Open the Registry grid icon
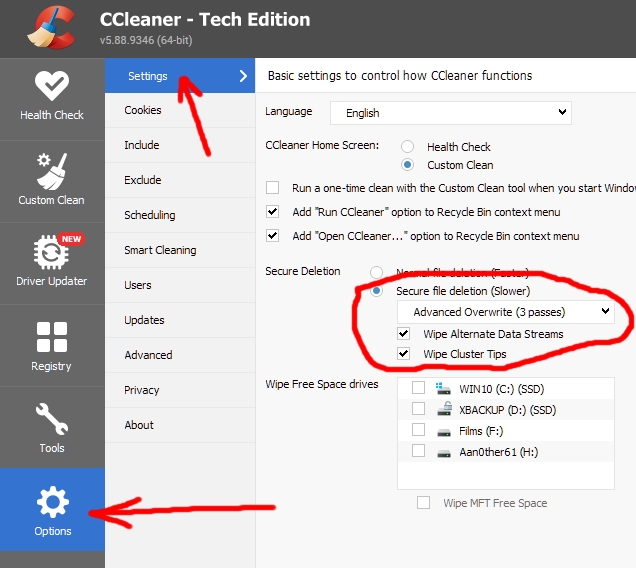636x568 pixels. (52, 337)
